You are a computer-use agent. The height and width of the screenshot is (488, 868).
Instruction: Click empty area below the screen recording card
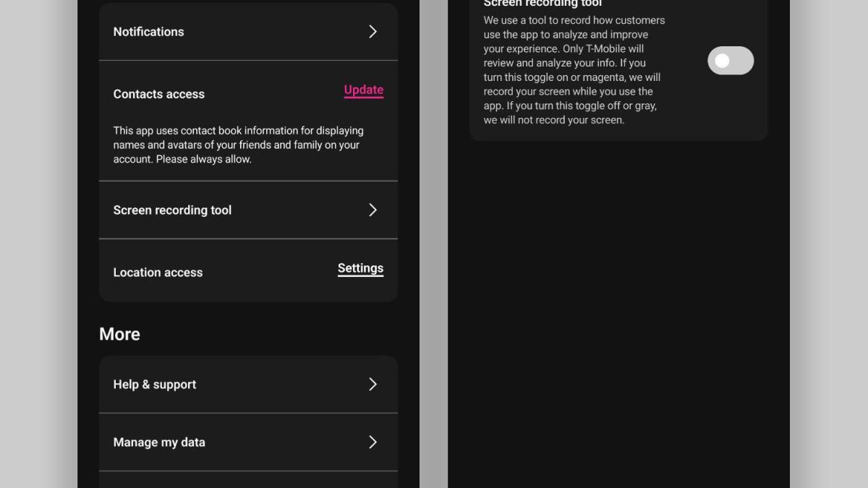(x=618, y=304)
